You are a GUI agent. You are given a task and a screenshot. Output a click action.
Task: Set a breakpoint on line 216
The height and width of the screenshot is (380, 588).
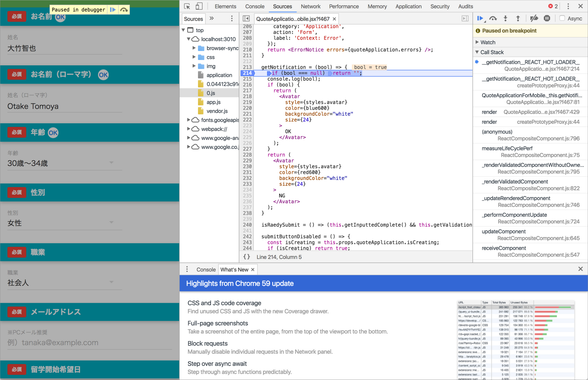pyautogui.click(x=247, y=85)
